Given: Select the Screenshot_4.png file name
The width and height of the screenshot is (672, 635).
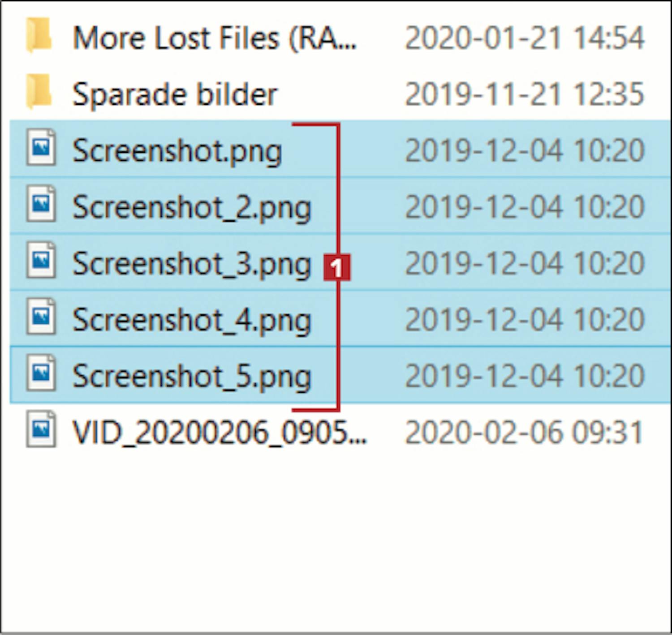Looking at the screenshot, I should coord(192,321).
